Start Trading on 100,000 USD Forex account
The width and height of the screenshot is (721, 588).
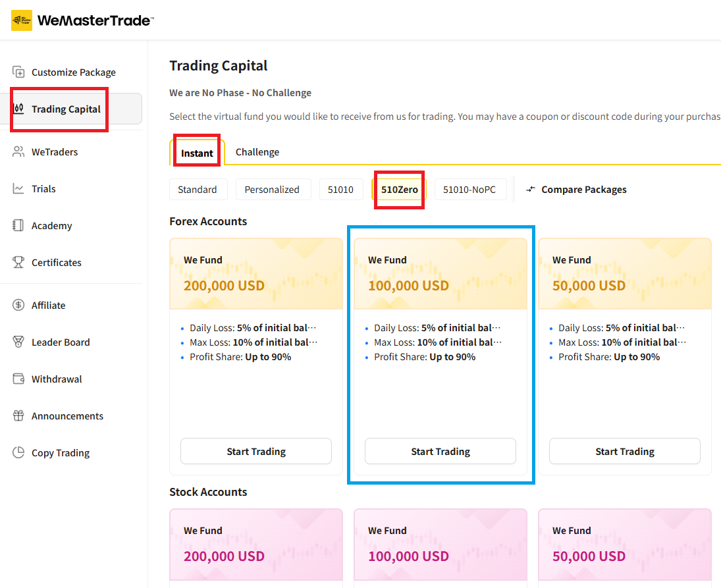point(441,452)
